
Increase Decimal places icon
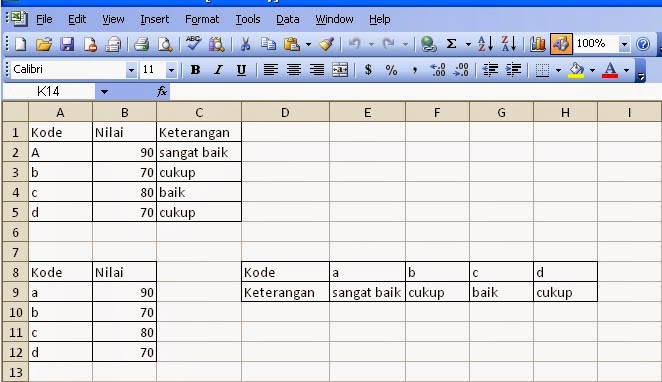[437, 70]
